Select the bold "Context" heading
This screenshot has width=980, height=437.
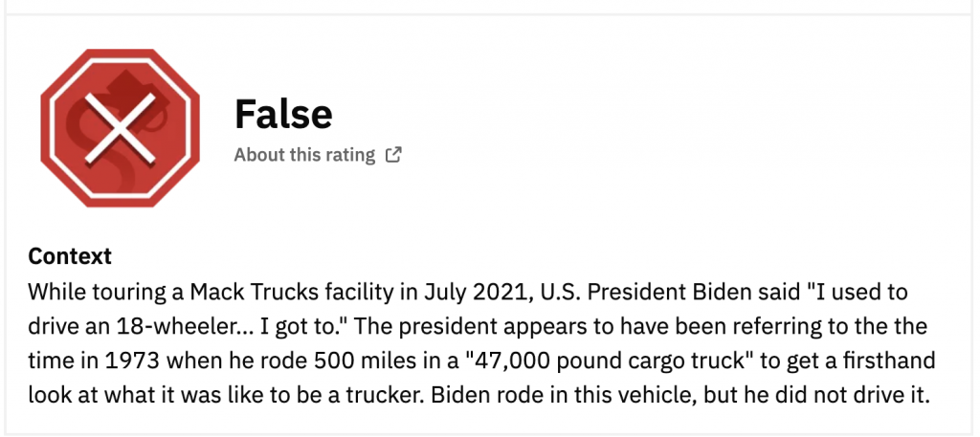(x=70, y=256)
